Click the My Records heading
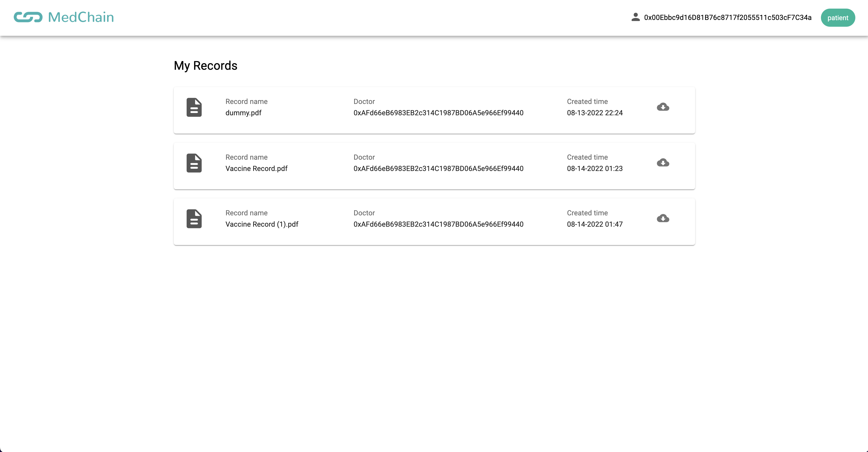 (x=205, y=65)
